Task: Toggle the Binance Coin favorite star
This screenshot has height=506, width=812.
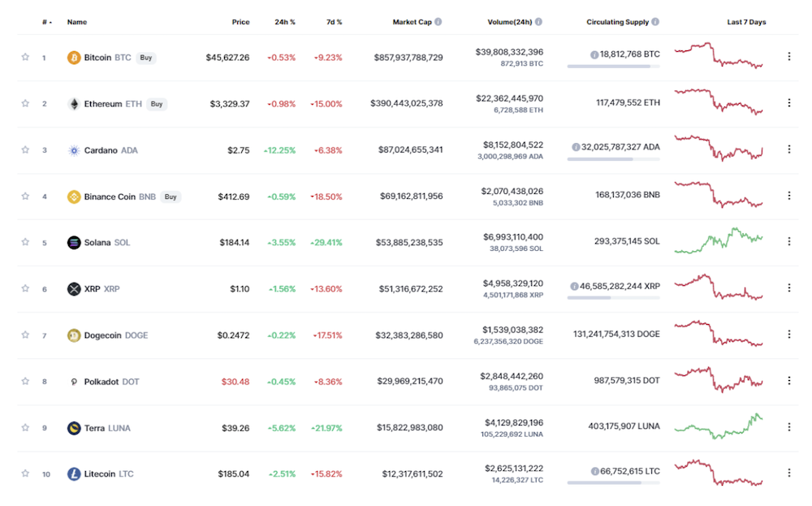Action: coord(25,196)
